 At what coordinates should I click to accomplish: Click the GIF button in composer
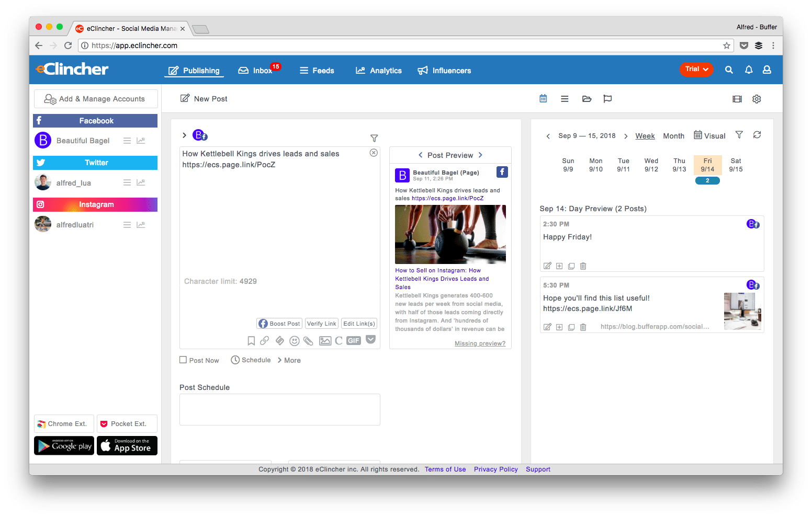[354, 341]
